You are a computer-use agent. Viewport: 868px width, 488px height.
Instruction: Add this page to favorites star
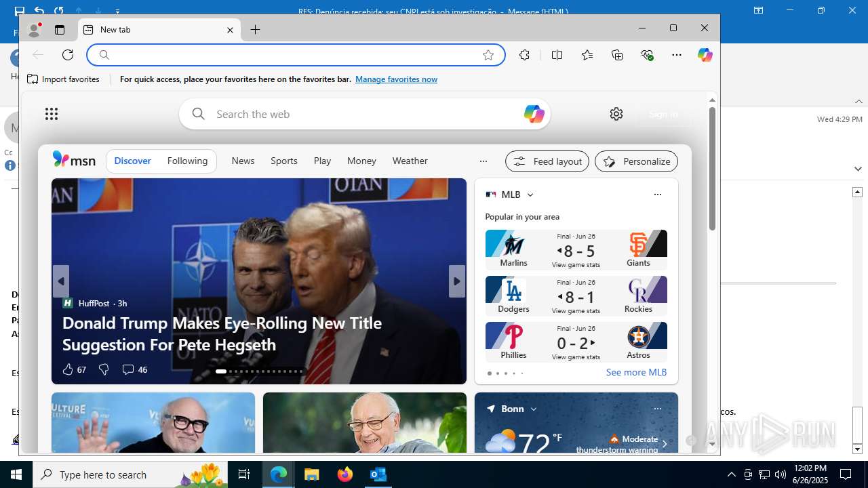pos(488,55)
